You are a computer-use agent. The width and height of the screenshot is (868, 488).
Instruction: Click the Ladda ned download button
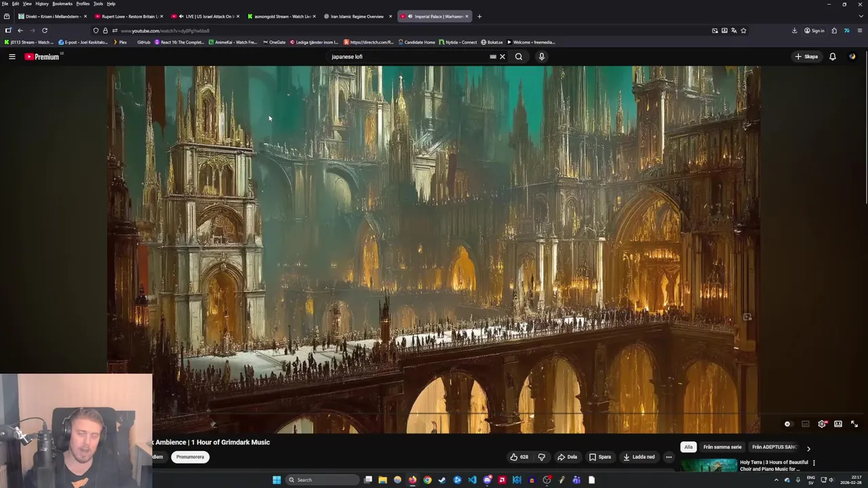click(639, 457)
